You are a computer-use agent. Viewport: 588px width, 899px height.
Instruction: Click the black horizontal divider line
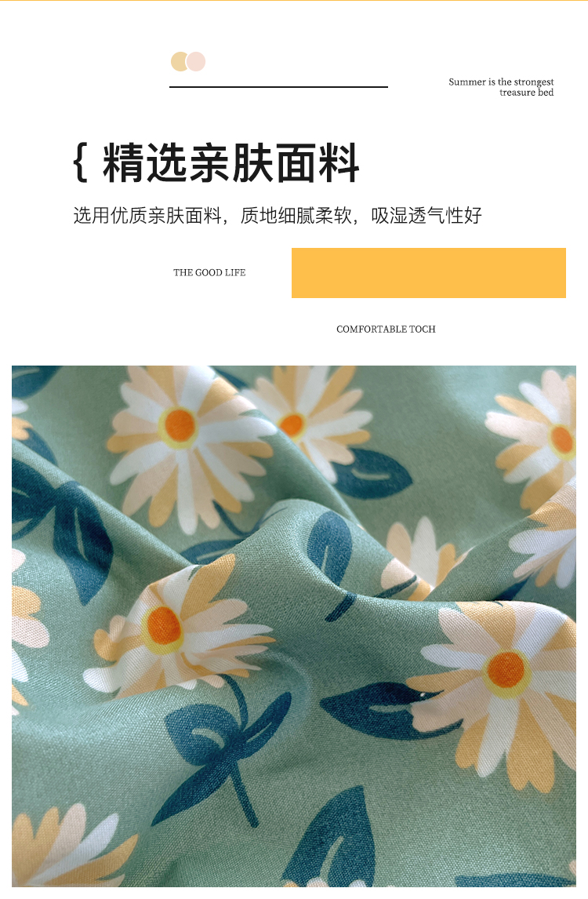(278, 87)
